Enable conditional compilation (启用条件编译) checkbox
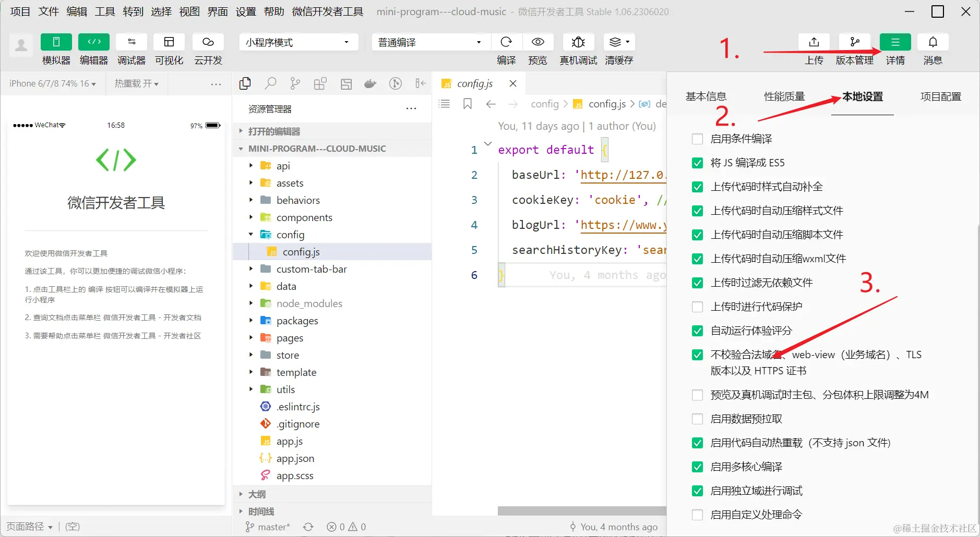Screen dimensions: 980x537 point(697,139)
